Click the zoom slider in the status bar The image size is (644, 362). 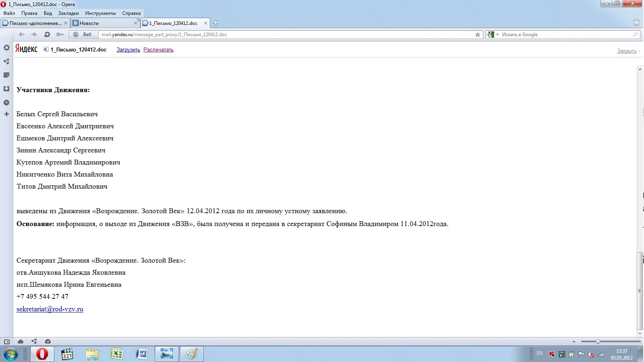(611, 341)
